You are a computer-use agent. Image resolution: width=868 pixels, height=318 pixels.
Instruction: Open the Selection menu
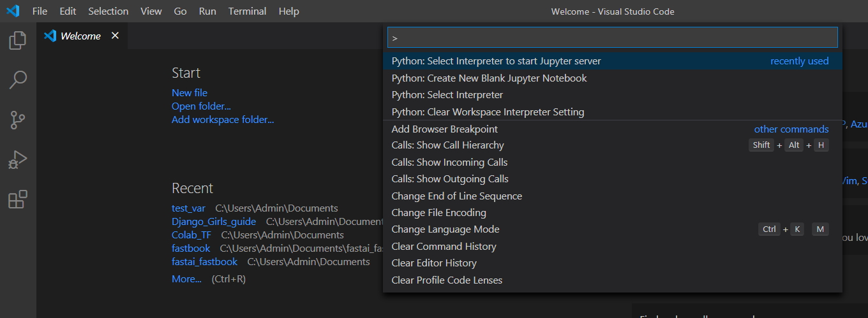108,11
